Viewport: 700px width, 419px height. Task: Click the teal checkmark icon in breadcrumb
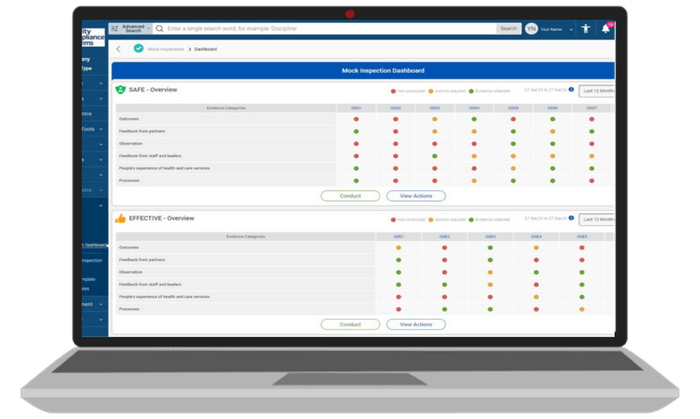(138, 48)
